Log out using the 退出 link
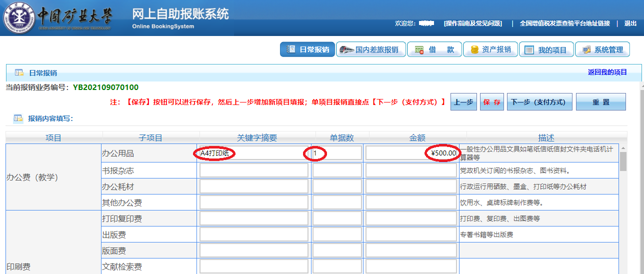Viewport: 644px width, 274px height. [630, 23]
